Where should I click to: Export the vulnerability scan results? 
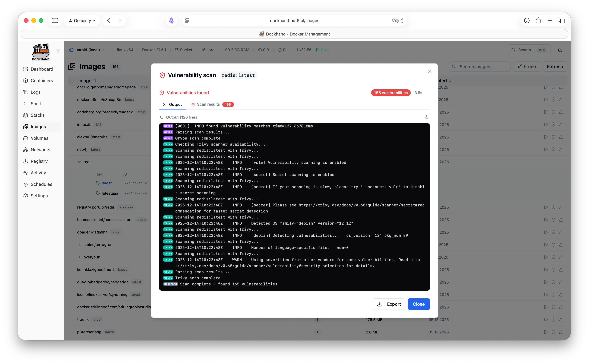coord(389,304)
